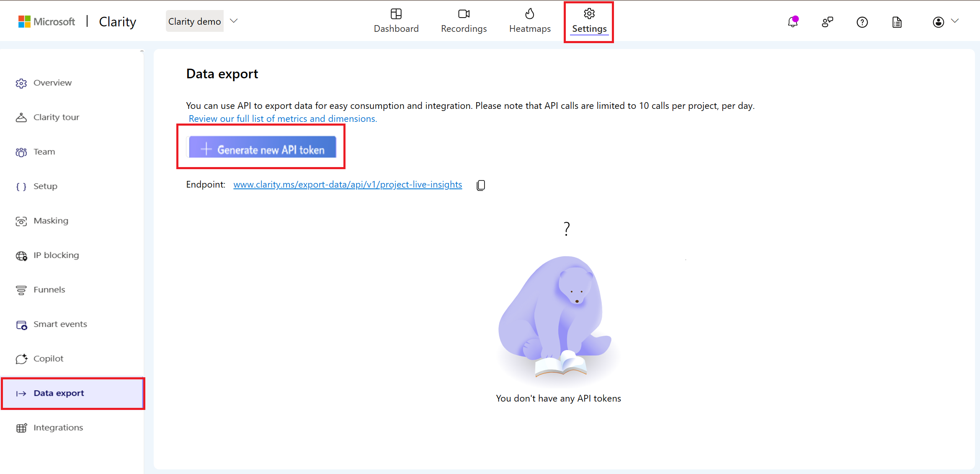Select Heatmaps in the top navigation
This screenshot has height=474, width=980.
coord(529,21)
